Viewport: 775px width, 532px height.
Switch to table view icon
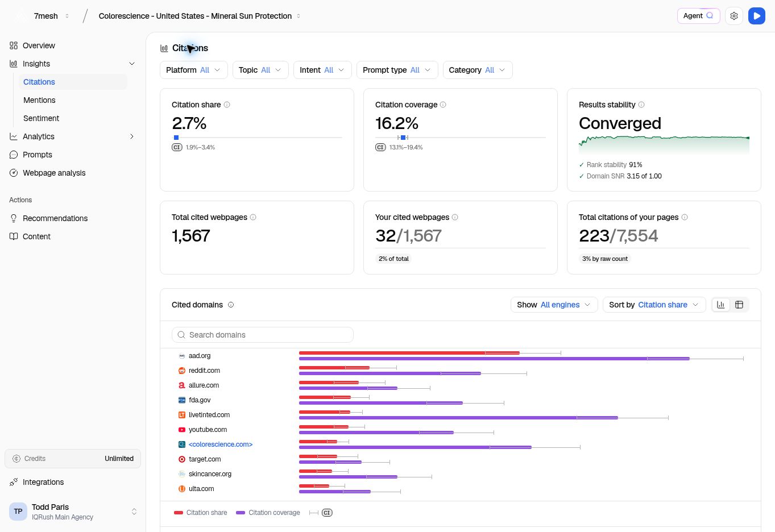(x=739, y=305)
